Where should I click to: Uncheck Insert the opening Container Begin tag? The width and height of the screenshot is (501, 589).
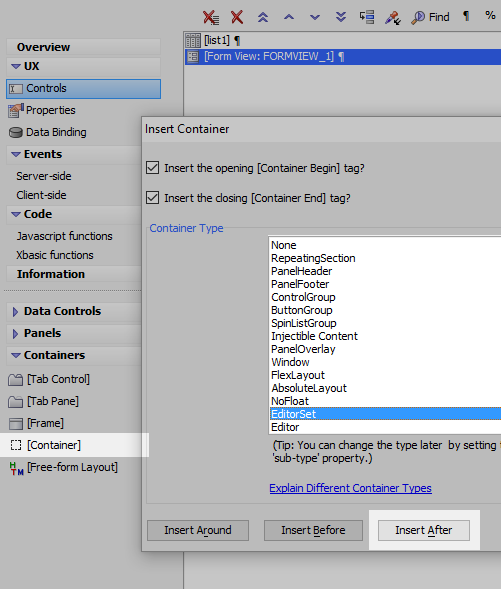coord(152,168)
